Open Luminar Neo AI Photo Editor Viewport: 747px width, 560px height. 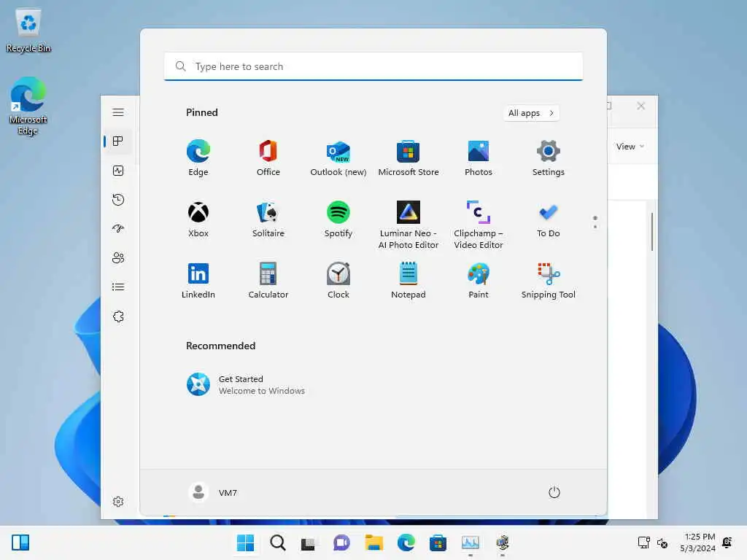[409, 225]
